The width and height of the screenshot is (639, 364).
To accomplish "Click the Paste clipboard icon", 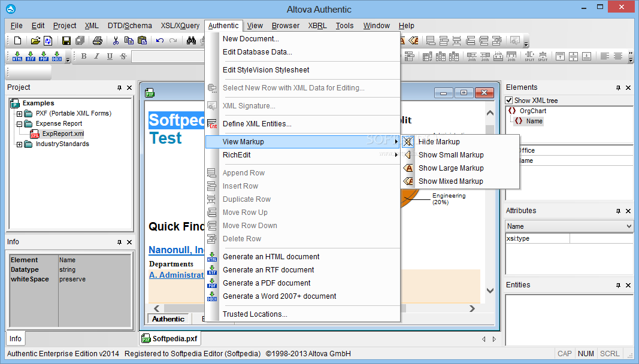I will [x=142, y=40].
